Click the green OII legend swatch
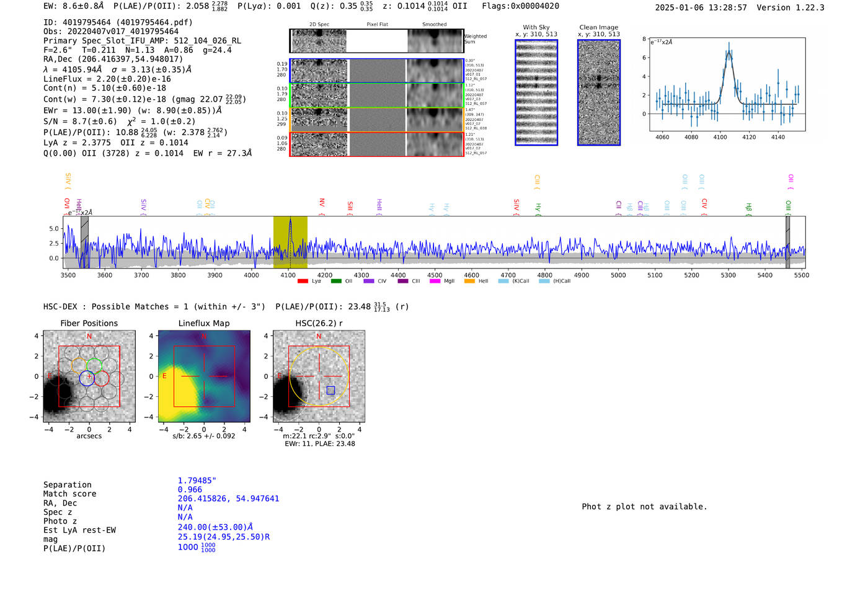The image size is (868, 591). 336,281
